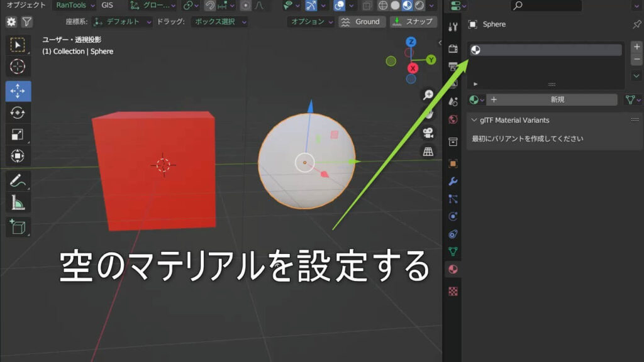Screen dimensions: 644x362
Task: Open the Object Data mesh tab
Action: (x=453, y=251)
